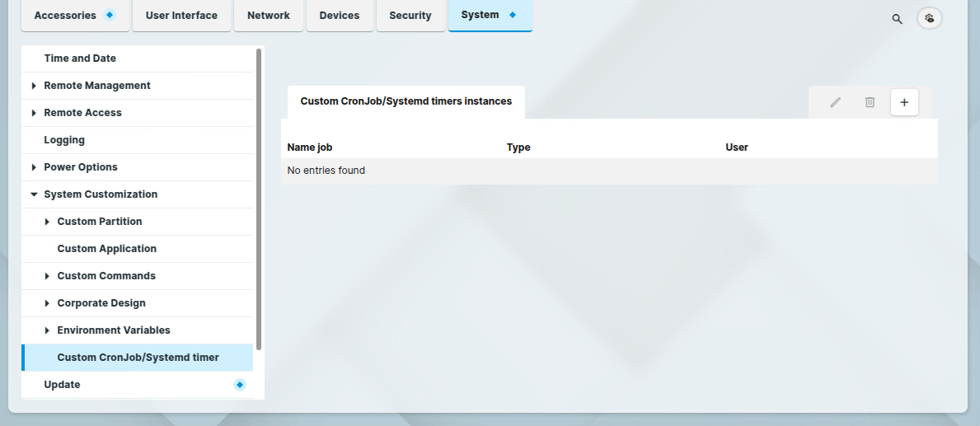Expand the Corporate Design node
Viewport: 980px width, 426px height.
click(47, 303)
